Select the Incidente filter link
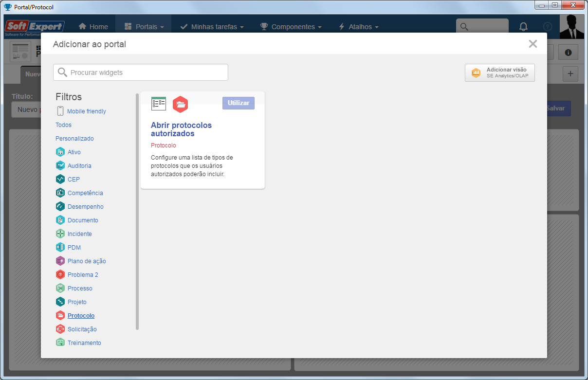Image resolution: width=588 pixels, height=380 pixels. [80, 234]
